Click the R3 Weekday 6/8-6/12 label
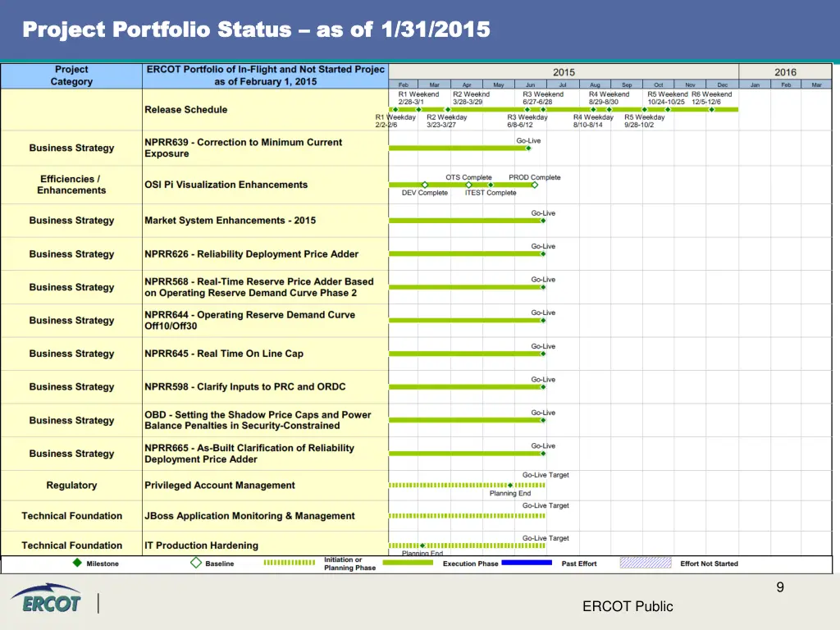840x630 pixels. [x=527, y=121]
